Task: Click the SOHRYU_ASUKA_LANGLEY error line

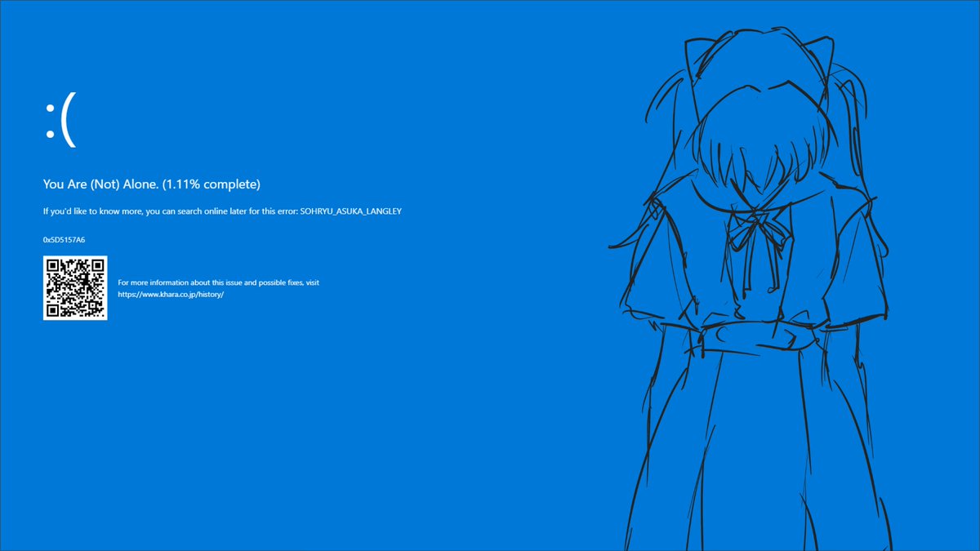Action: point(222,211)
